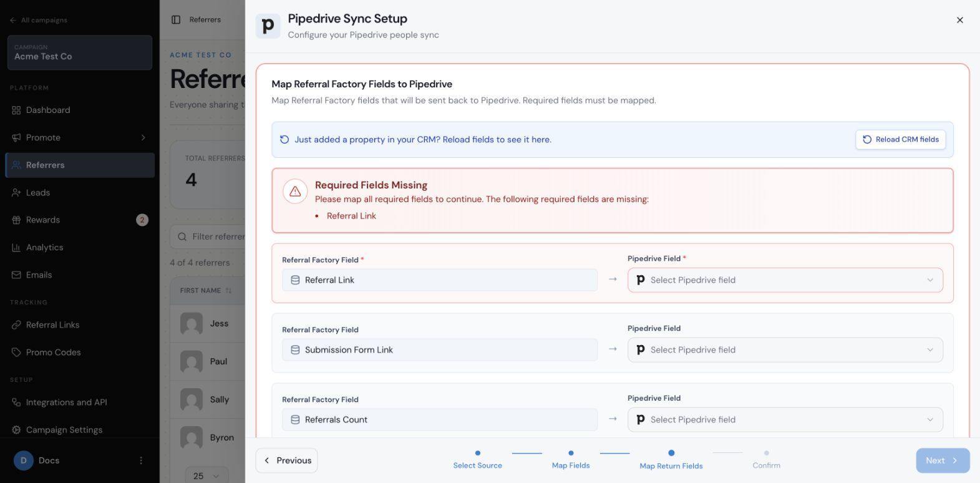
Task: Open Analytics in the sidebar
Action: 80,248
